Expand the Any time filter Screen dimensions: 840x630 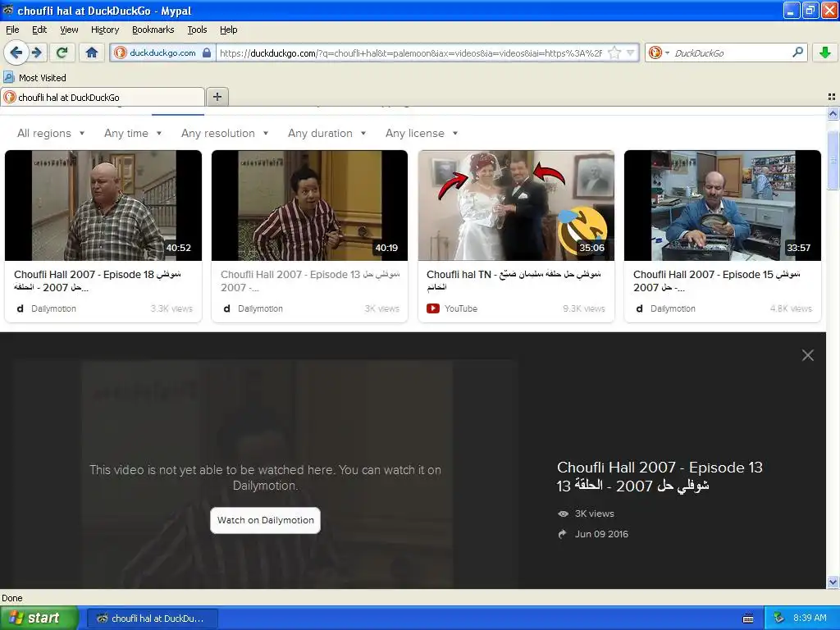(x=133, y=134)
